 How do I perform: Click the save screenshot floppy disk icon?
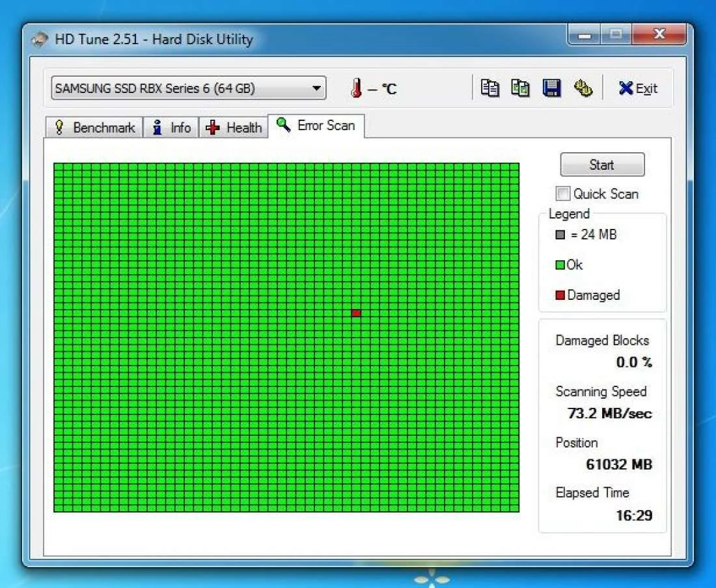551,88
